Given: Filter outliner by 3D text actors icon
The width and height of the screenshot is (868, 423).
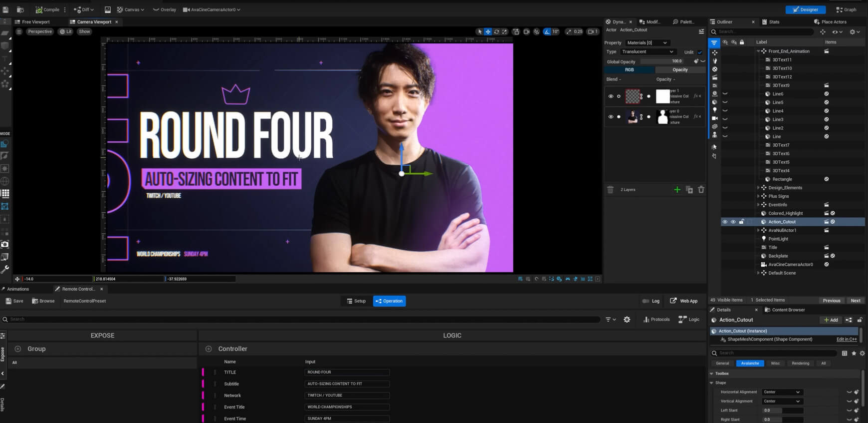Looking at the screenshot, I should coord(714,85).
